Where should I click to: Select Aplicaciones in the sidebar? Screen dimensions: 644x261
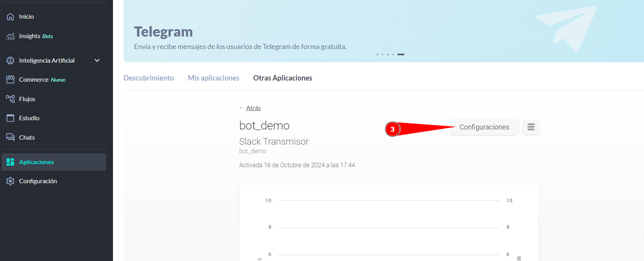(x=37, y=162)
